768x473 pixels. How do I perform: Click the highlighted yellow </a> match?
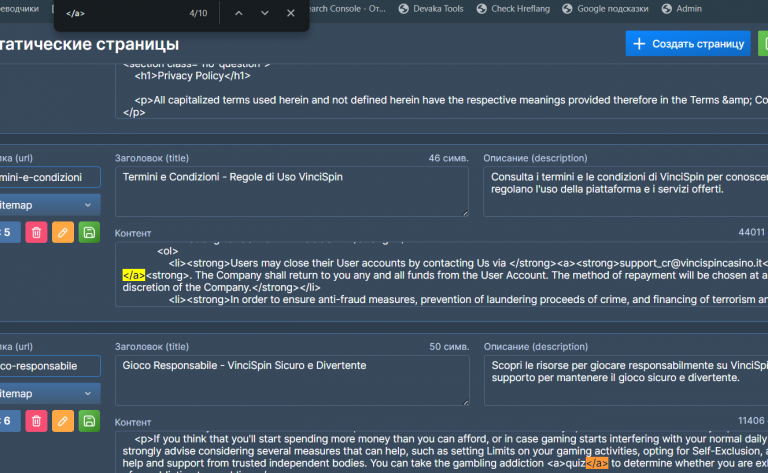pyautogui.click(x=134, y=275)
